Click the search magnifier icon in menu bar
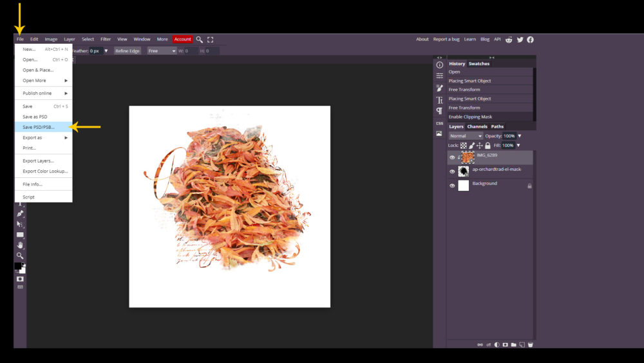This screenshot has width=644, height=363. coord(200,39)
